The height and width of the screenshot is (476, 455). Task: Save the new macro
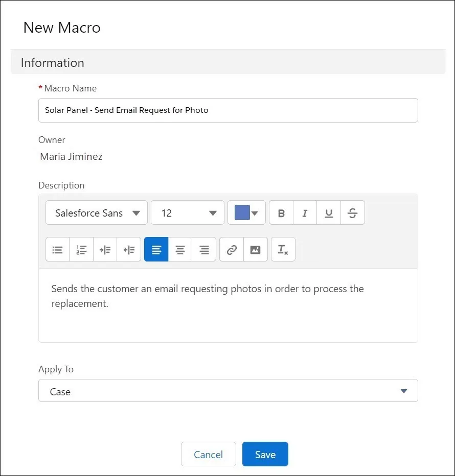tap(265, 454)
